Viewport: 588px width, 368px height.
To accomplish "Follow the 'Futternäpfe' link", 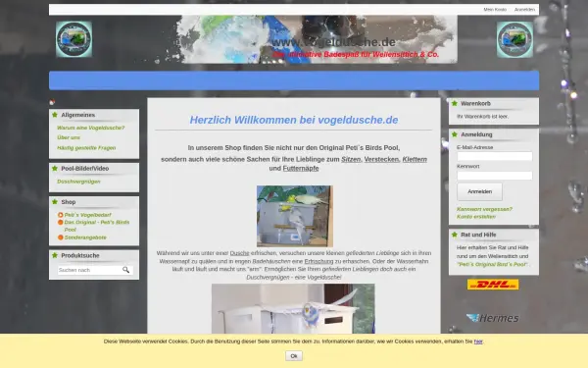I will [301, 168].
